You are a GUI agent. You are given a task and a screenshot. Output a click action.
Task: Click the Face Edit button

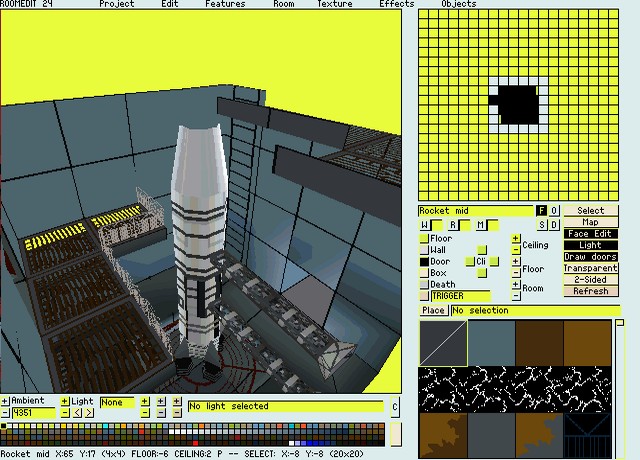click(590, 234)
